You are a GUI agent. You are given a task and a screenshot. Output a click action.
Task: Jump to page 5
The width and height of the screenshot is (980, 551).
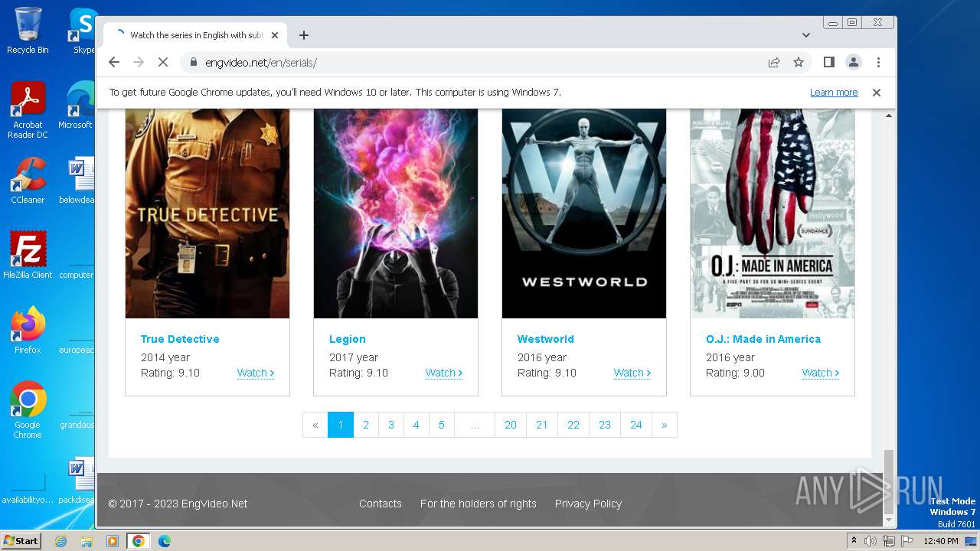442,425
